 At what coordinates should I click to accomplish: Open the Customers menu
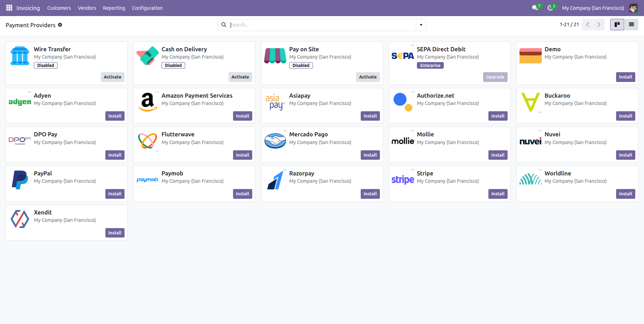59,8
